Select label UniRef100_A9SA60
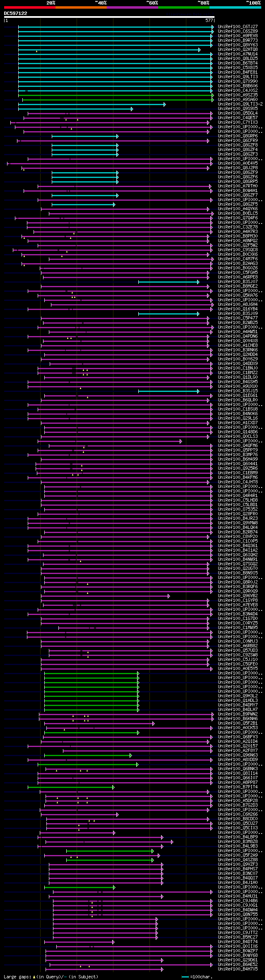 coord(238,99)
